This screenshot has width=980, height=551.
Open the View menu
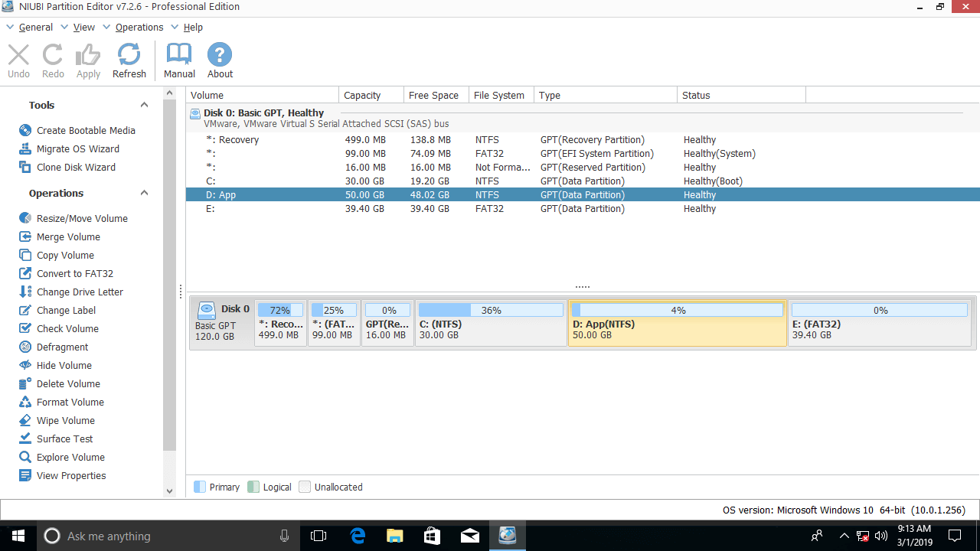83,28
